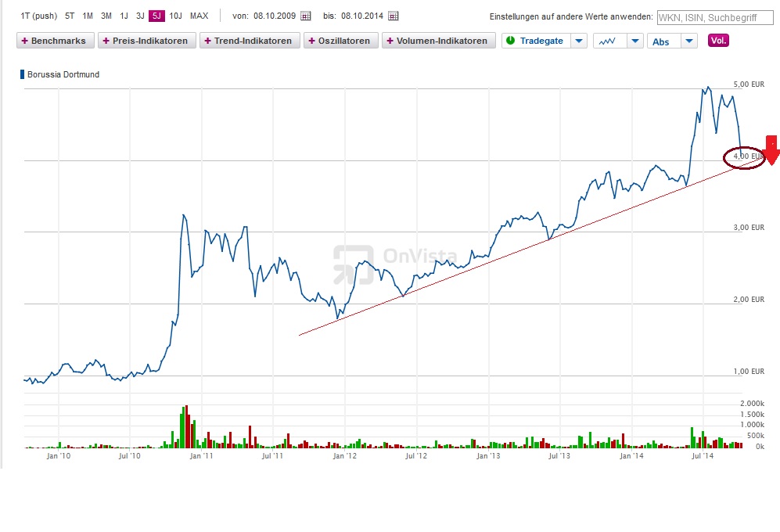The width and height of the screenshot is (780, 532).
Task: Toggle the Vol. volume display
Action: point(718,41)
